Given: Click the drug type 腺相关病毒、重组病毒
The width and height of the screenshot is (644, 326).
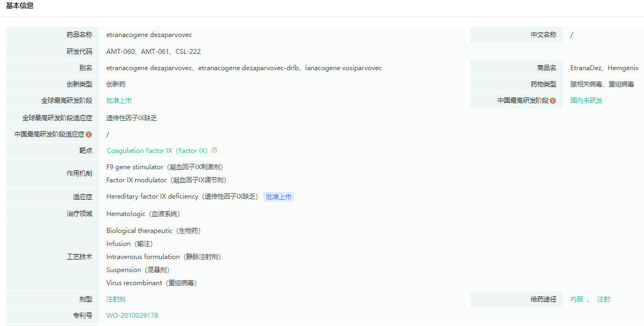Looking at the screenshot, I should click(x=602, y=84).
